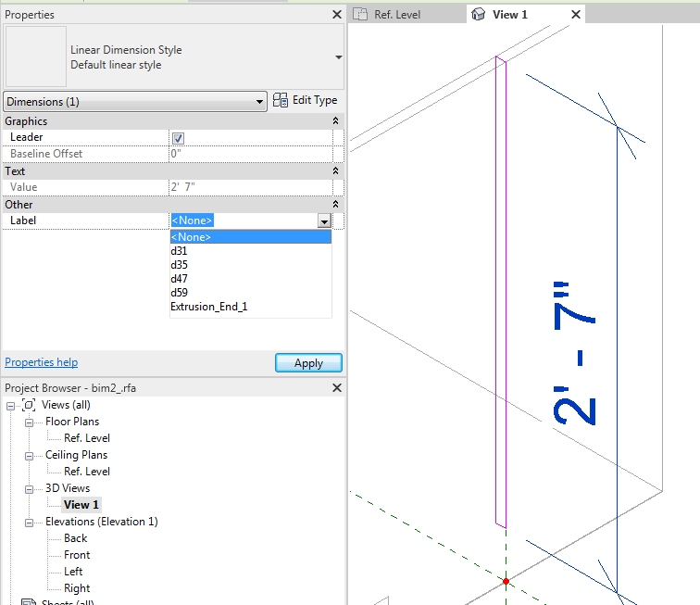The image size is (700, 605).
Task: Click the 3D view icon on View 1 tab
Action: (x=478, y=14)
